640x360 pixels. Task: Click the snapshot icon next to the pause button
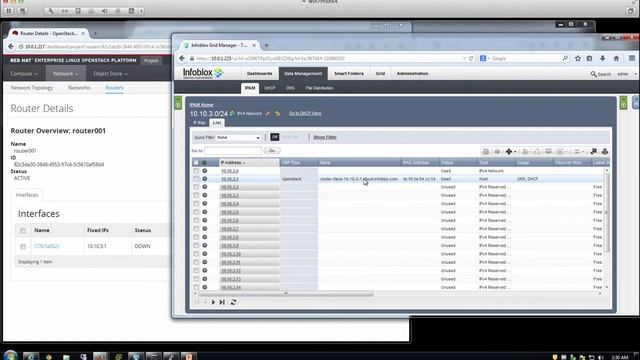(22, 11)
